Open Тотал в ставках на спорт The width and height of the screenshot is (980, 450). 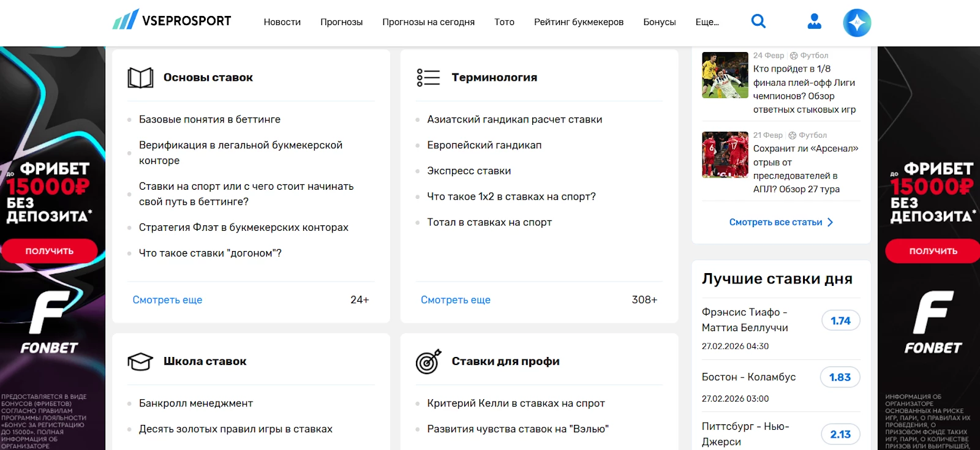point(489,222)
